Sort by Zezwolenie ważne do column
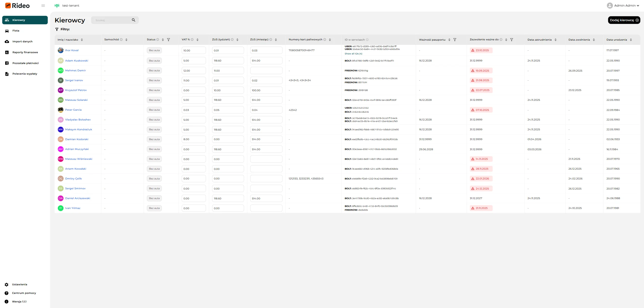Screen dimensions: 644x308 (x=506, y=40)
